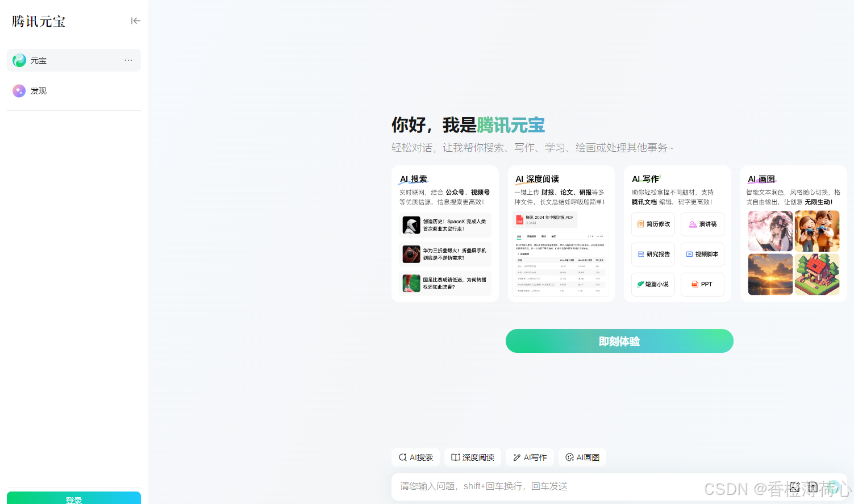Click the financial report preview table
The image size is (854, 504).
(561, 264)
